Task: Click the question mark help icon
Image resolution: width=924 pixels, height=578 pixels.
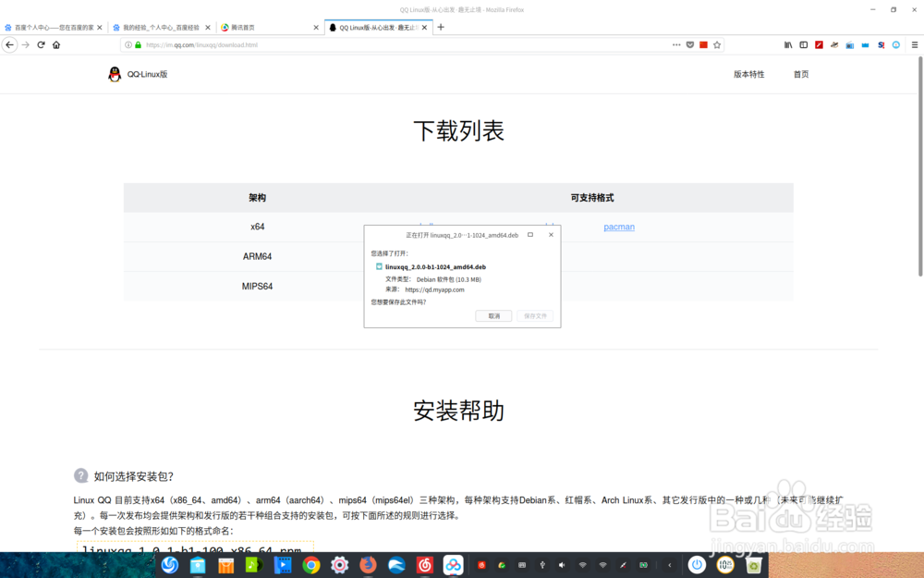Action: (x=80, y=475)
